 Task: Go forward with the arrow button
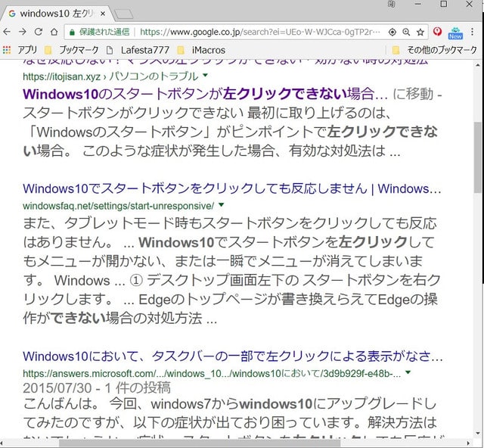click(22, 32)
